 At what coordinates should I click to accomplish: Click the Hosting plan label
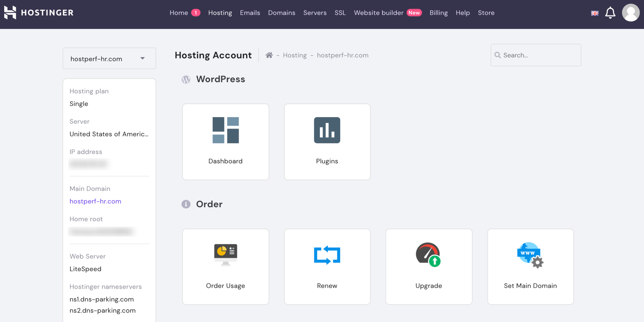89,91
